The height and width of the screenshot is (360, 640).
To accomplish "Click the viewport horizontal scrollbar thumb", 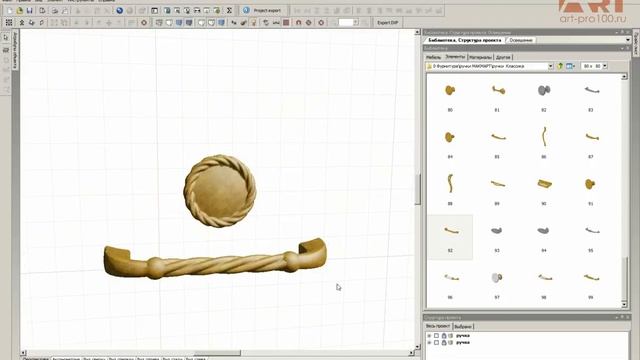I will coord(217,353).
